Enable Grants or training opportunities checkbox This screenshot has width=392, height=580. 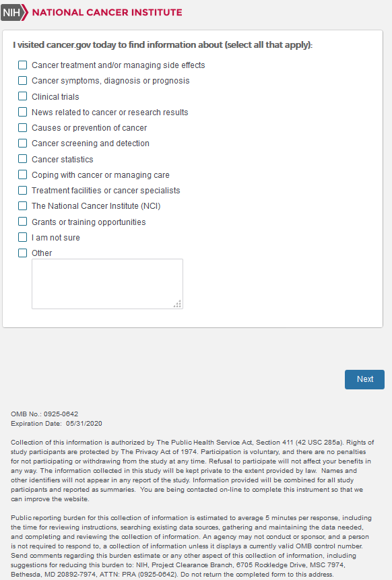22,222
